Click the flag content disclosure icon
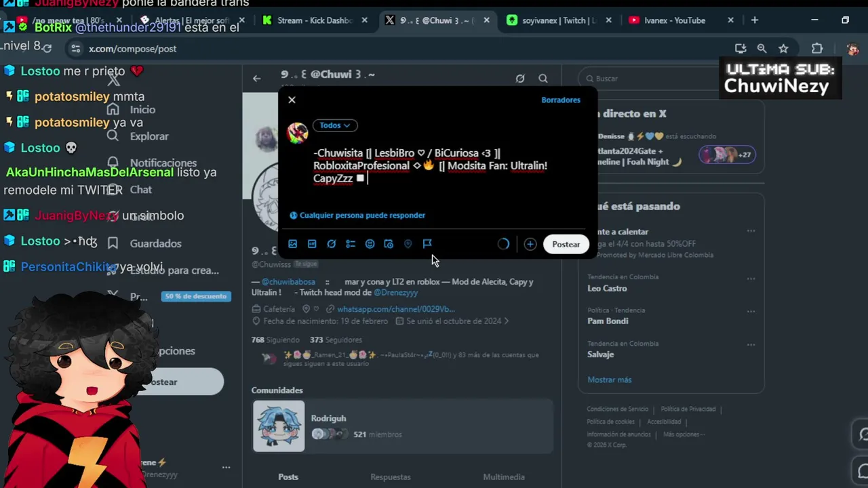Image resolution: width=868 pixels, height=488 pixels. point(427,244)
